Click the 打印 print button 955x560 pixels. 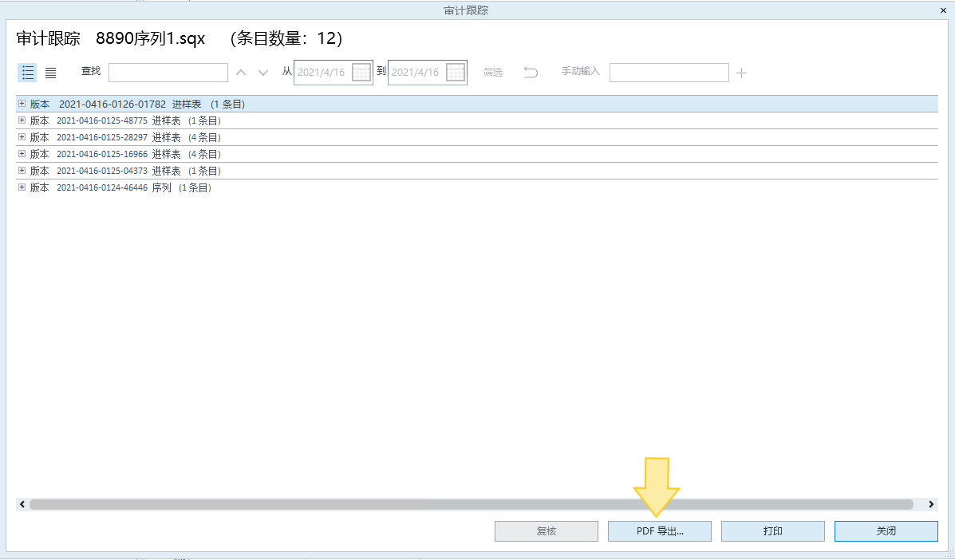coord(773,530)
